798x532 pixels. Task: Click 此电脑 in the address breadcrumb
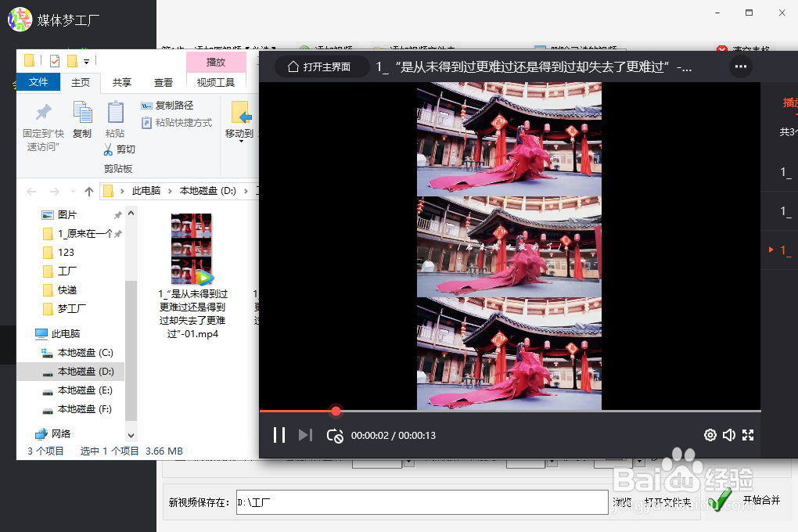(x=146, y=191)
